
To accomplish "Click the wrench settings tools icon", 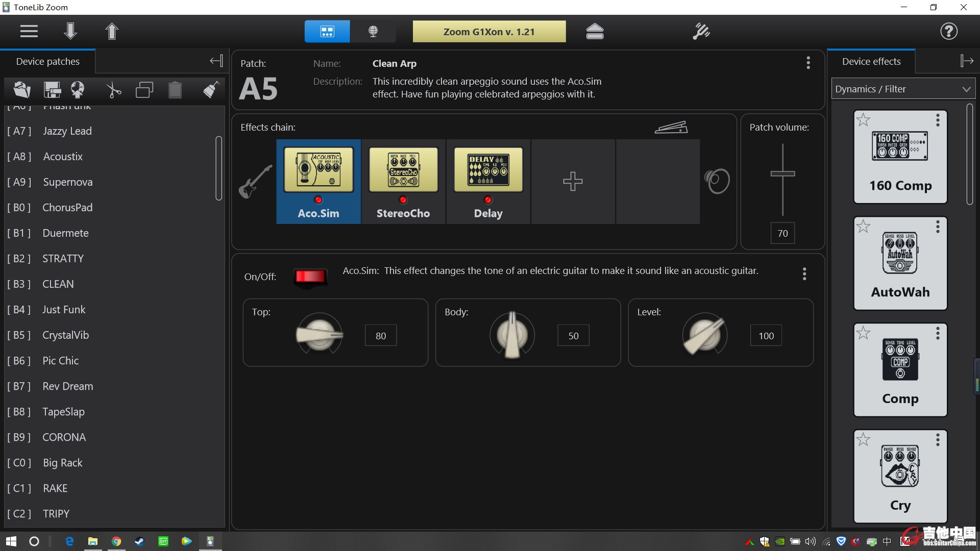I will click(701, 32).
